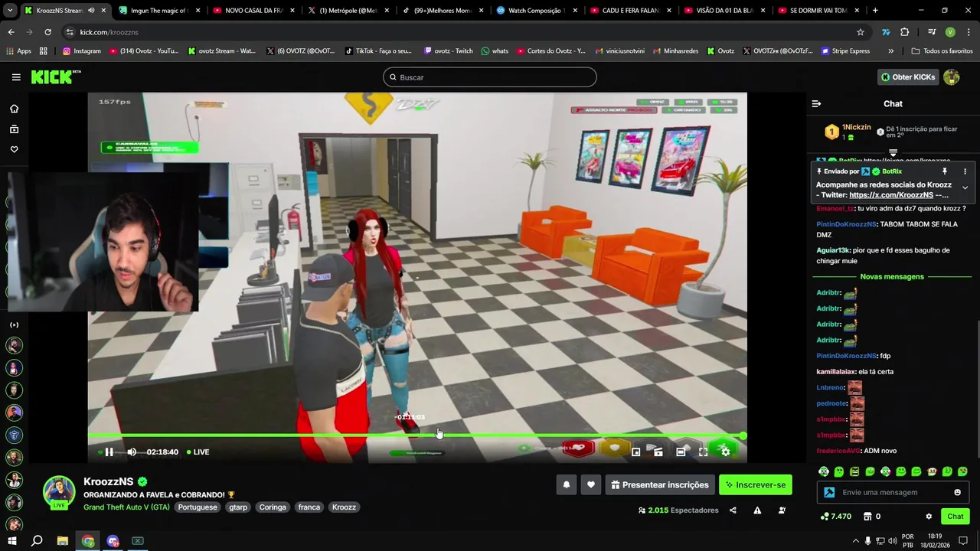Click the chat identity badge icon
Viewport: 980px width, 551px height.
[829, 492]
